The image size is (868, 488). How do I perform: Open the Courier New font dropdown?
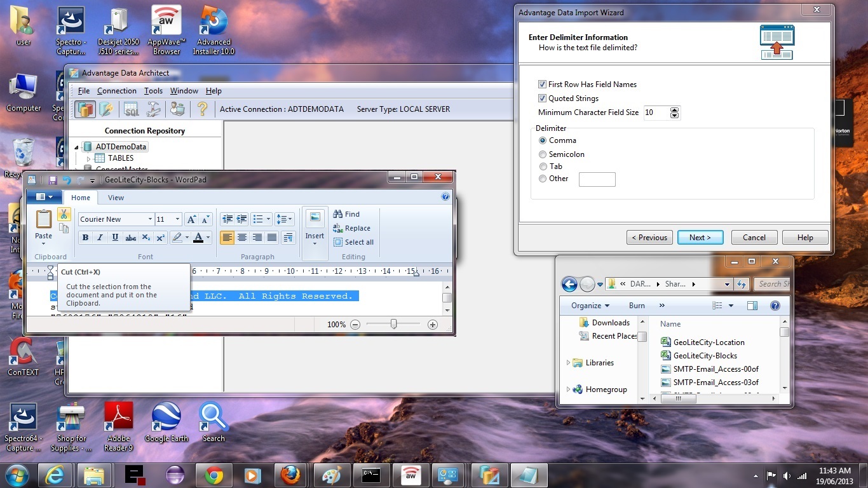coord(150,219)
